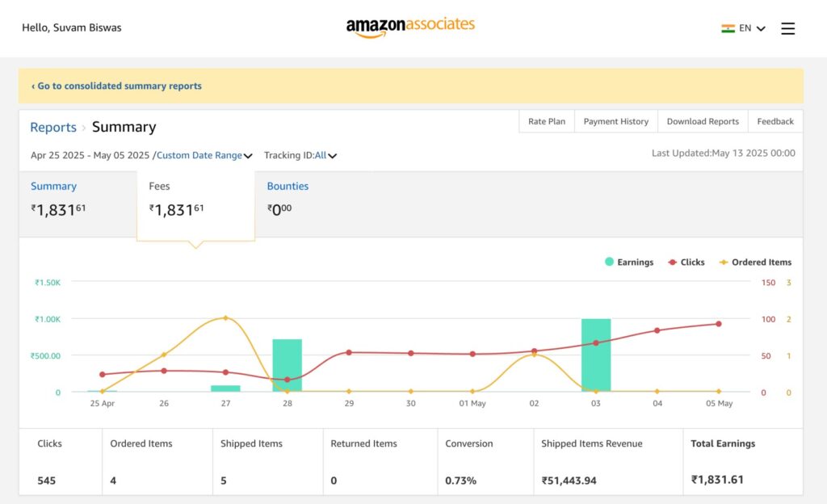827x504 pixels.
Task: Go to consolidated summary reports
Action: pyautogui.click(x=116, y=86)
